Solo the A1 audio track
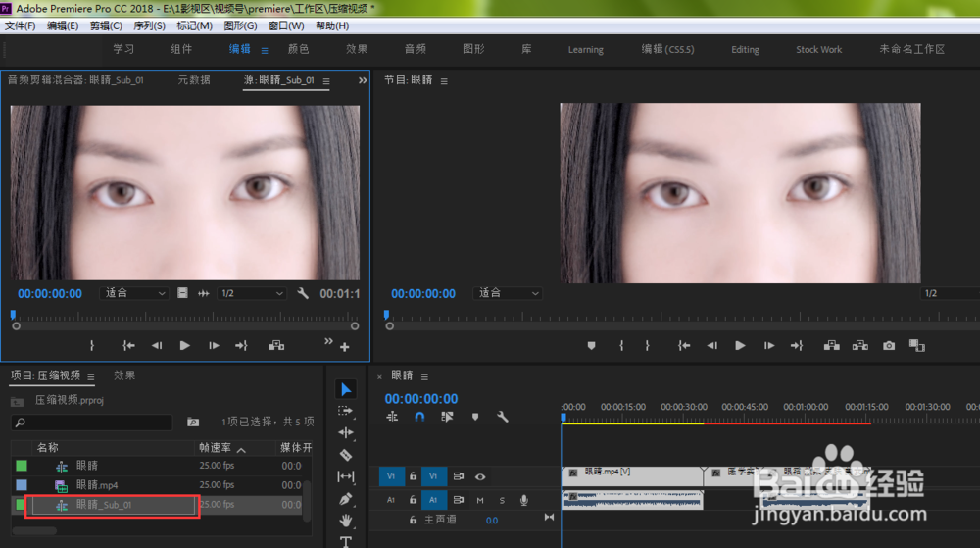 click(502, 500)
